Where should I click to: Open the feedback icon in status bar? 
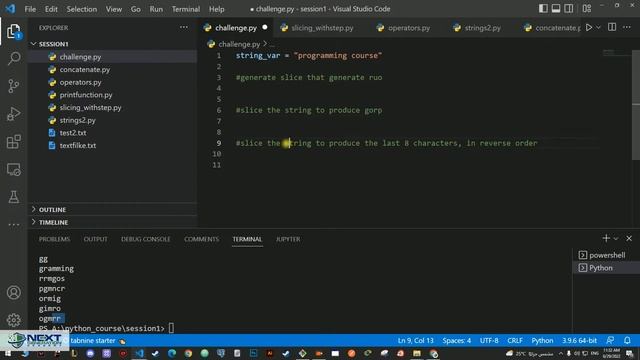pos(610,340)
